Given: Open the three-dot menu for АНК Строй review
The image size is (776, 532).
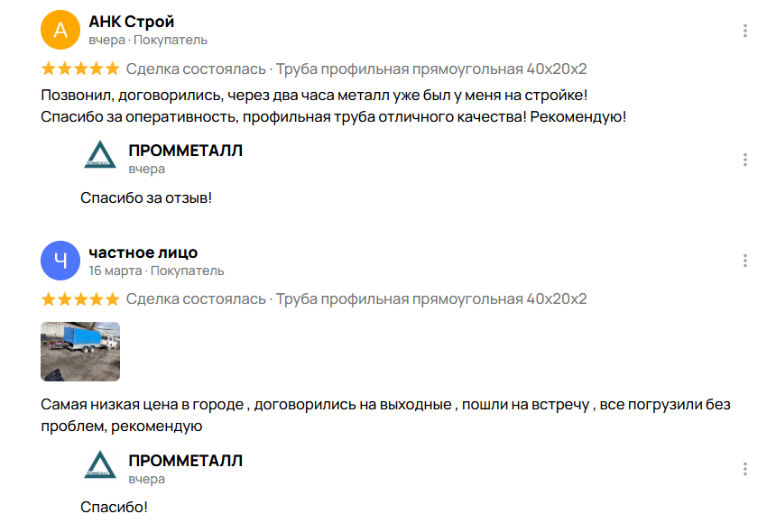Looking at the screenshot, I should (x=745, y=31).
